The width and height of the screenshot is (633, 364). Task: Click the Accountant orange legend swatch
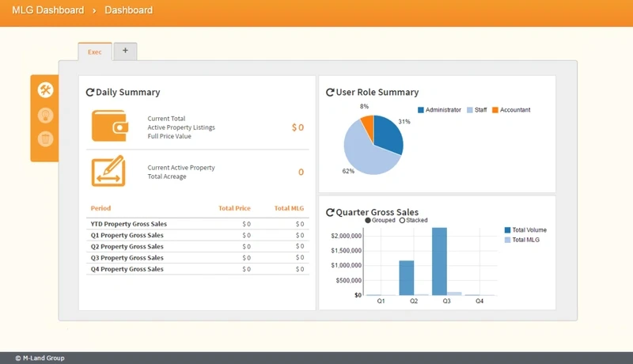495,110
